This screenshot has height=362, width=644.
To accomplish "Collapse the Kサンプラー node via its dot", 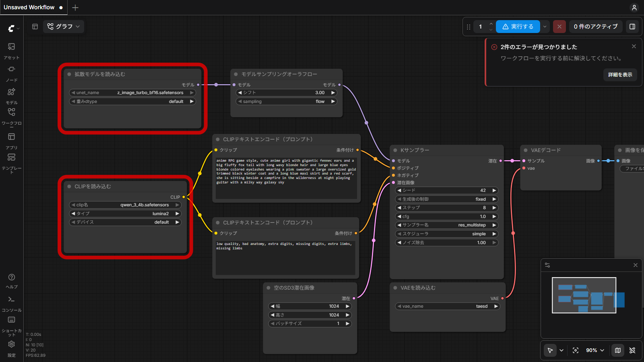I will pos(395,150).
